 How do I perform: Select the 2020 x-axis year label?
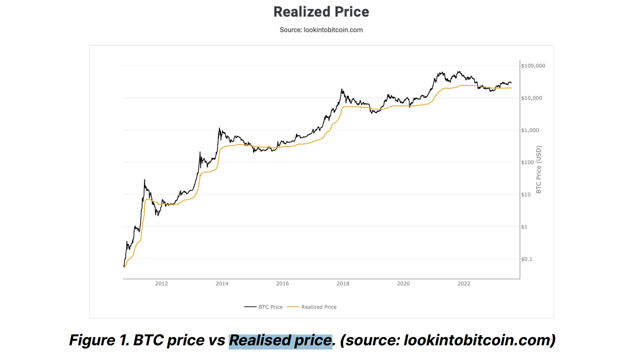click(403, 283)
